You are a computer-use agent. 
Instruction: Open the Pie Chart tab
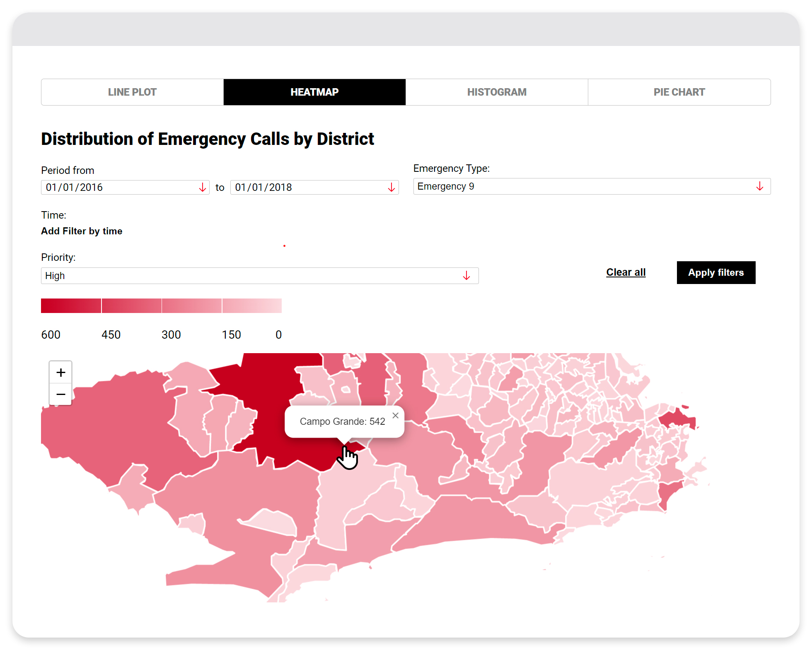coord(679,92)
